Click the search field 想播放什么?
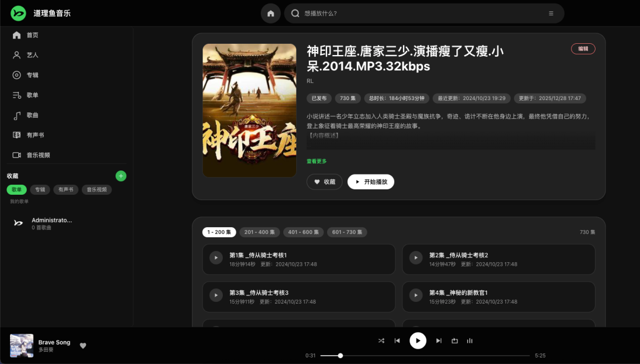Screen dimensions: 640x364 (415, 14)
